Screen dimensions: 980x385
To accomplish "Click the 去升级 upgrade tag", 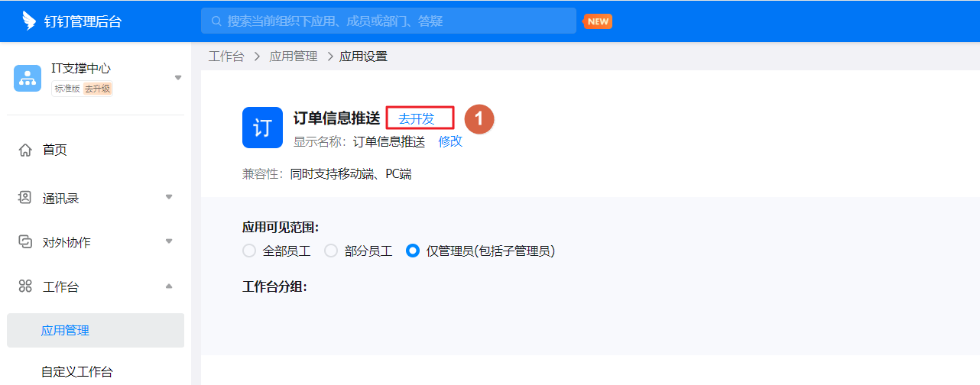I will coord(97,89).
